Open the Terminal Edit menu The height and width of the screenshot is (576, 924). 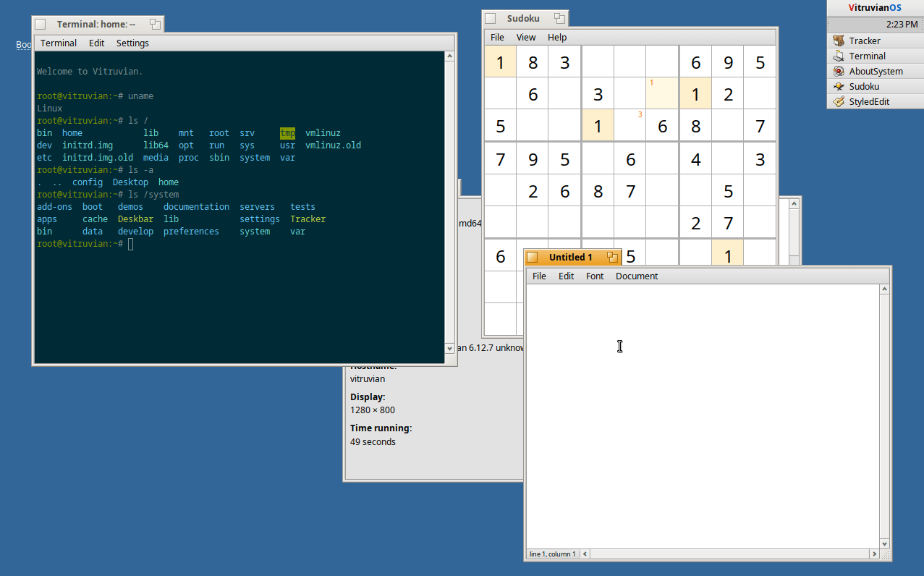pyautogui.click(x=97, y=43)
